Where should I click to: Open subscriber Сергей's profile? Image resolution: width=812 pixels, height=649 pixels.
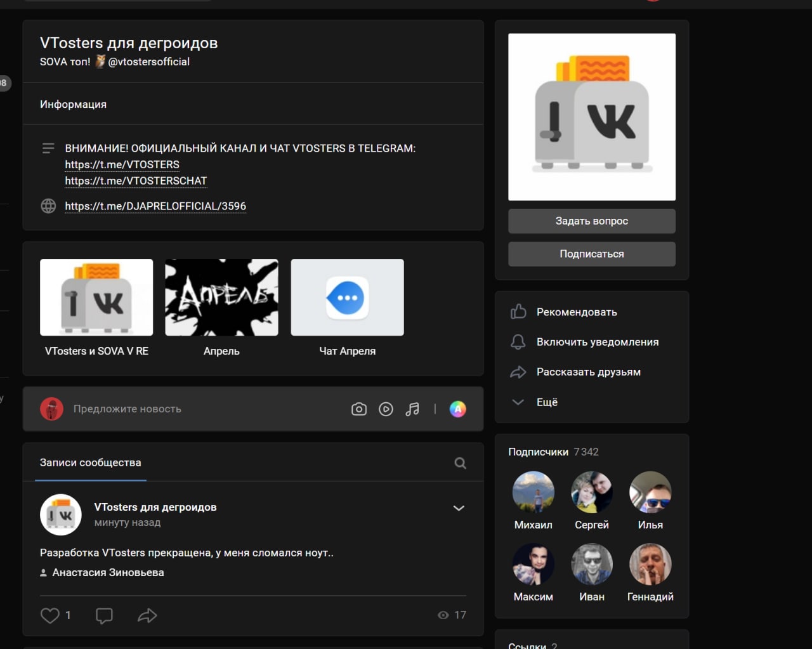point(592,492)
